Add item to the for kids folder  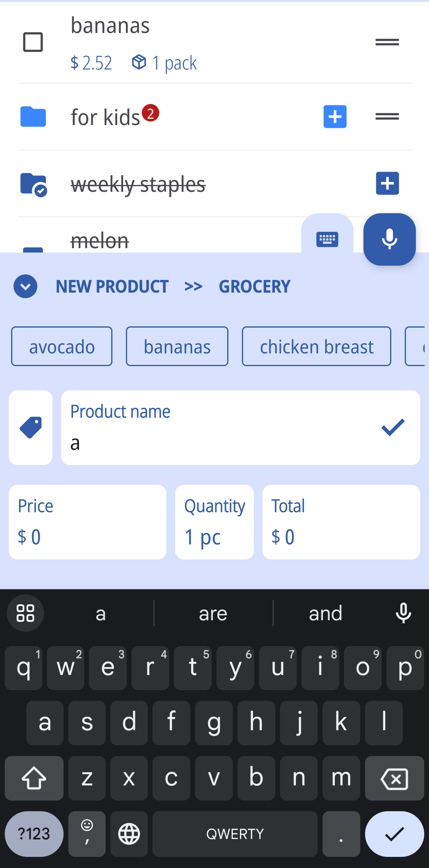point(335,117)
